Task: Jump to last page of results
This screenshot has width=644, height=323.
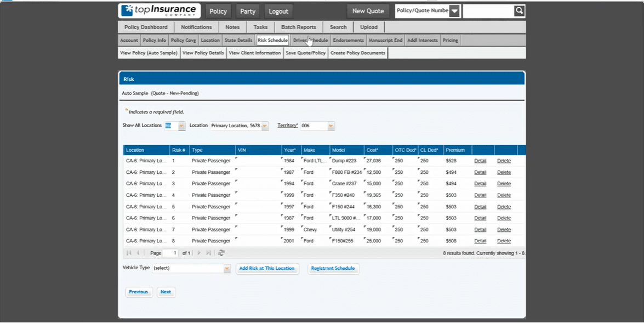Action: [x=208, y=253]
